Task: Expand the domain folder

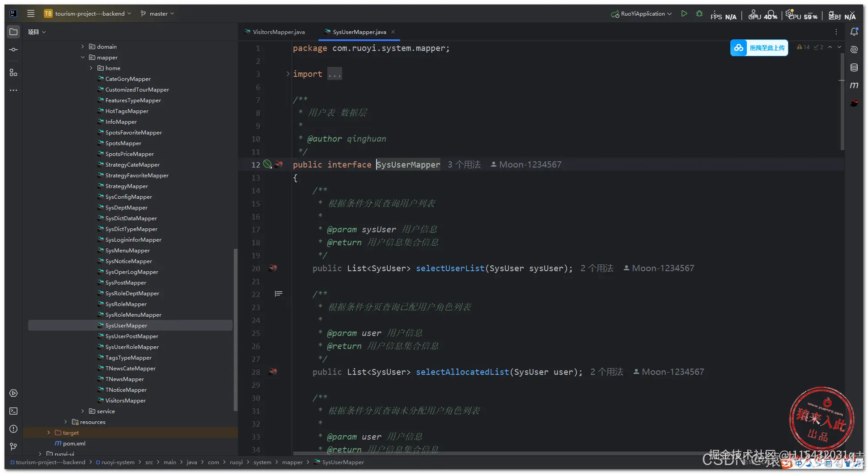Action: click(83, 46)
